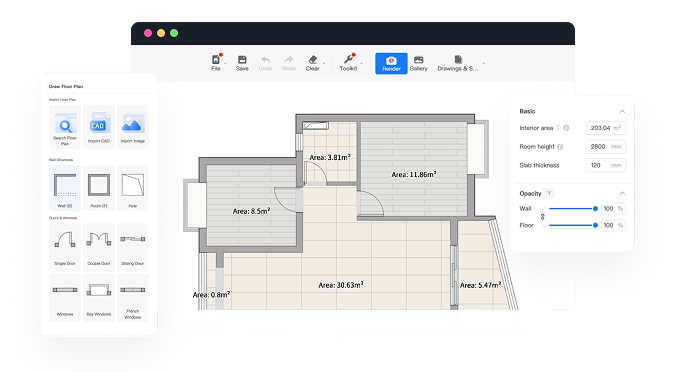This screenshot has height=372, width=680.
Task: Edit the Interior area value field
Action: [x=605, y=128]
